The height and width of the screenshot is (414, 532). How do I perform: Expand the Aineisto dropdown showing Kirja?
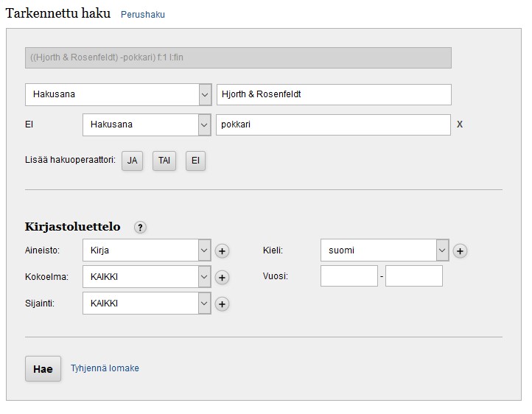[x=147, y=250]
